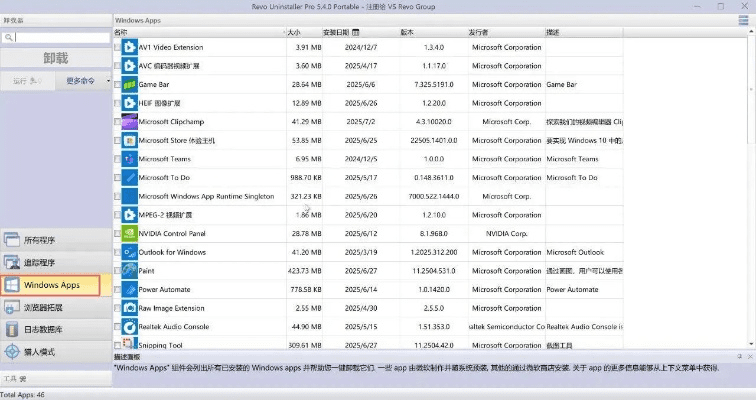
Task: Click the Game Bar app icon
Action: pos(130,84)
